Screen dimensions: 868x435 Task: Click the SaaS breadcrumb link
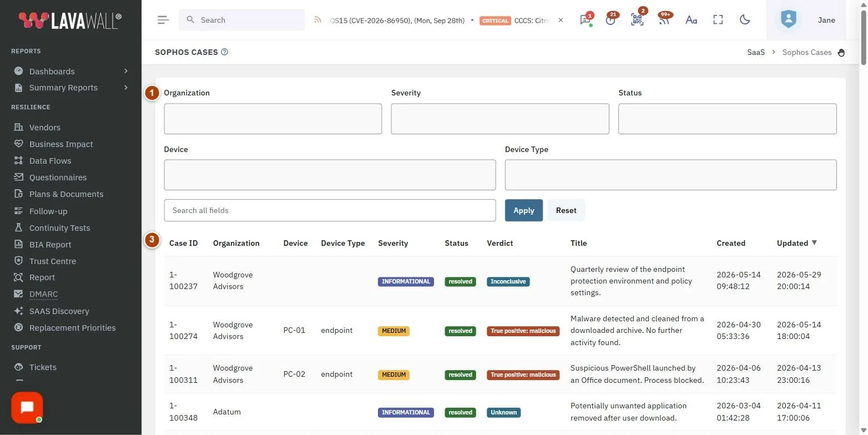click(755, 52)
